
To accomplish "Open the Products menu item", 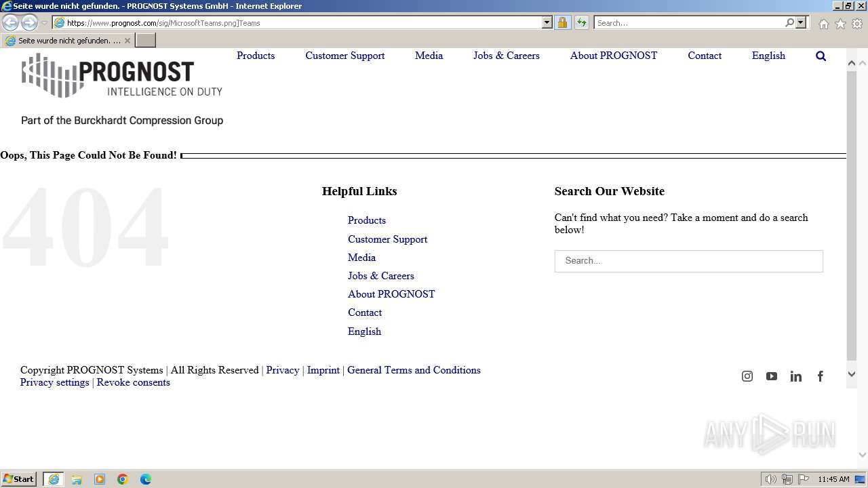I will click(256, 56).
